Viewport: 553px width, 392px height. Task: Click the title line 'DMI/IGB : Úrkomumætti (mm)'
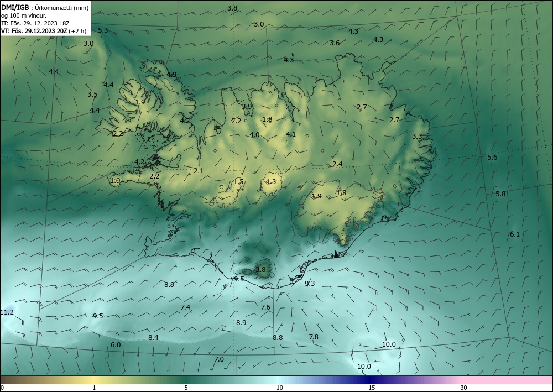coord(45,7)
